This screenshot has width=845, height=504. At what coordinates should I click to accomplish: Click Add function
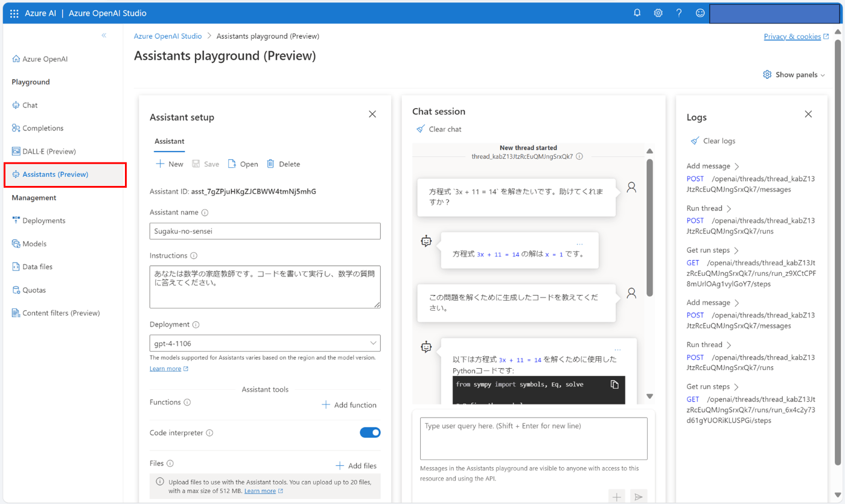tap(349, 405)
